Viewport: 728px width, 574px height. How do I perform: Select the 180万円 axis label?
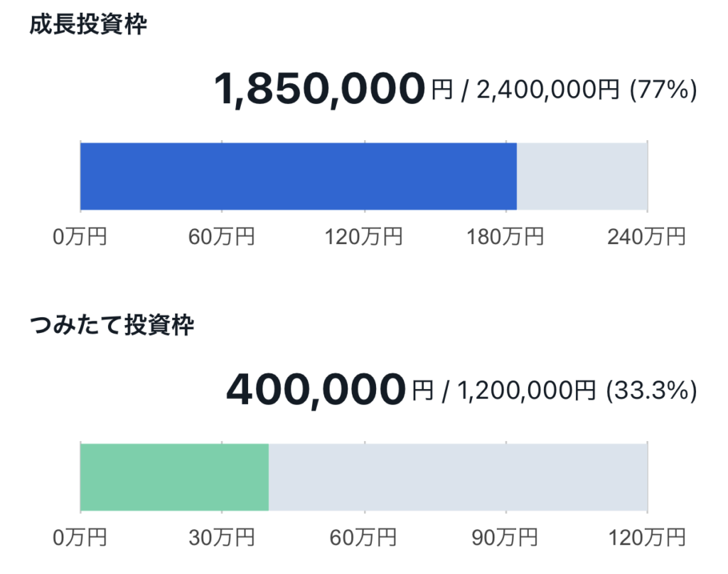505,236
